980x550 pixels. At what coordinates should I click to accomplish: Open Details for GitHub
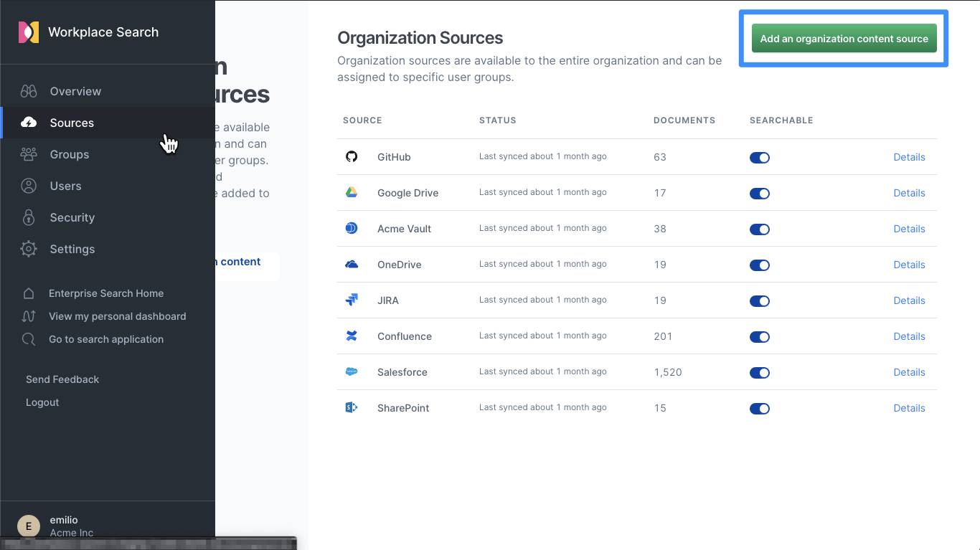click(909, 157)
